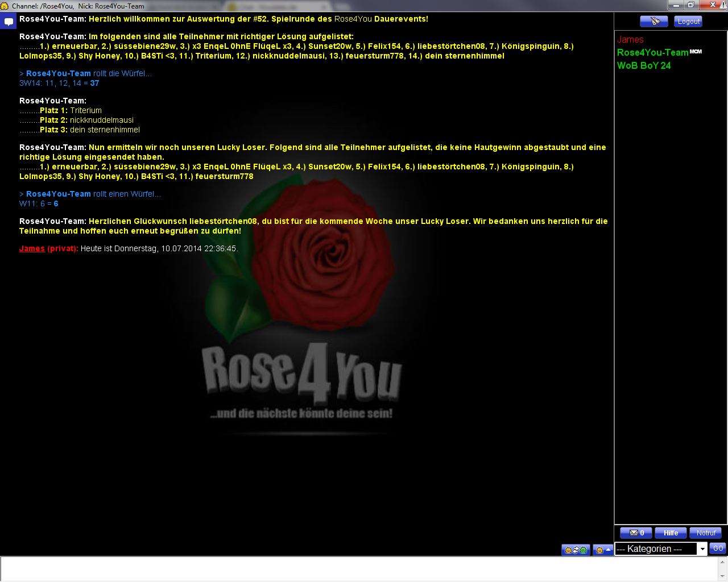Select WoB BoY 24 in user list

[643, 66]
